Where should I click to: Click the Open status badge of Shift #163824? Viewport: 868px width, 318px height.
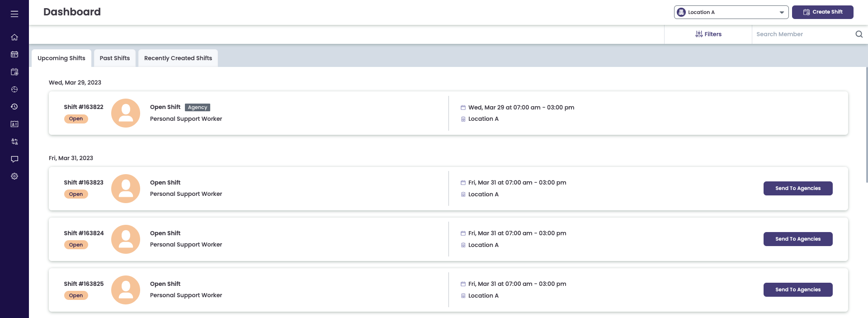point(76,245)
